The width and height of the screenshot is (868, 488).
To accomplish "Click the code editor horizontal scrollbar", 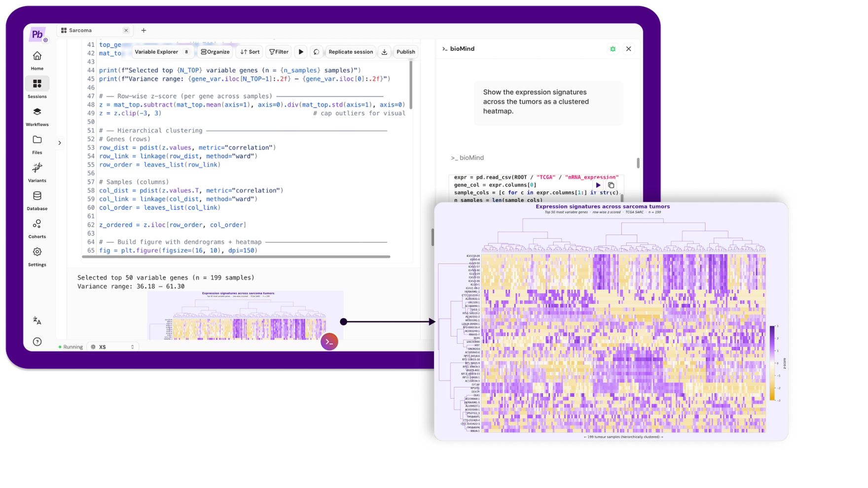I will tap(236, 257).
